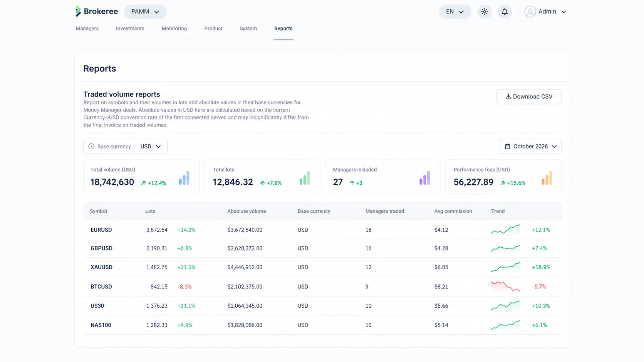Click the Lots column header
The width and height of the screenshot is (644, 362).
pos(150,211)
